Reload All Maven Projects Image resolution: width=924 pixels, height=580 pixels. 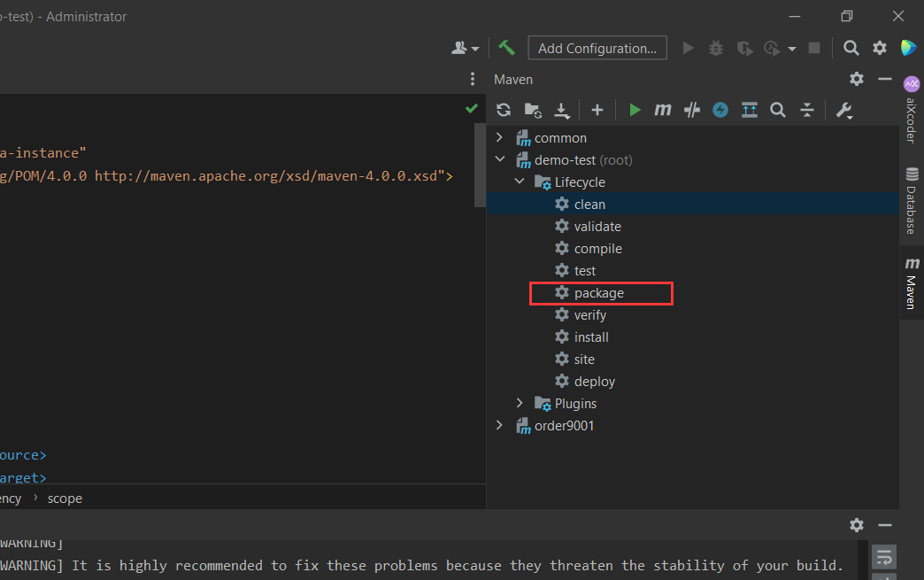pyautogui.click(x=504, y=110)
